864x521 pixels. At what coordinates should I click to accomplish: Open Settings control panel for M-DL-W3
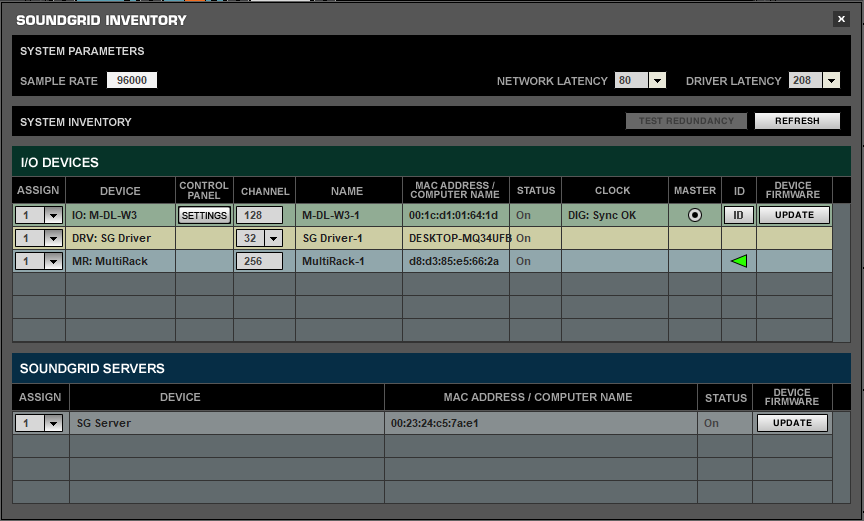coord(204,215)
